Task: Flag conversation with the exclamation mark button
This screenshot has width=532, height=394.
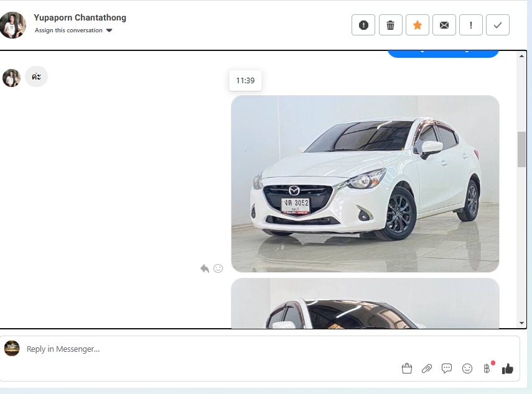Action: coord(471,25)
